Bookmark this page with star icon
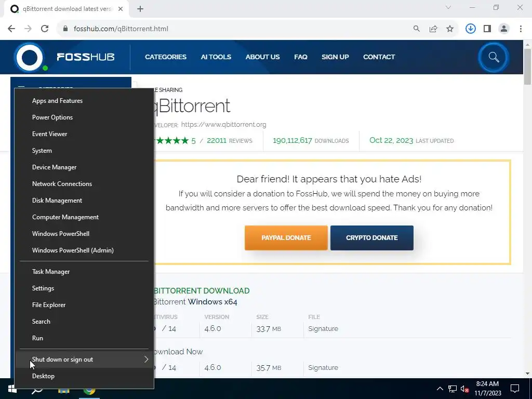Viewport: 532px width, 399px height. (450, 29)
